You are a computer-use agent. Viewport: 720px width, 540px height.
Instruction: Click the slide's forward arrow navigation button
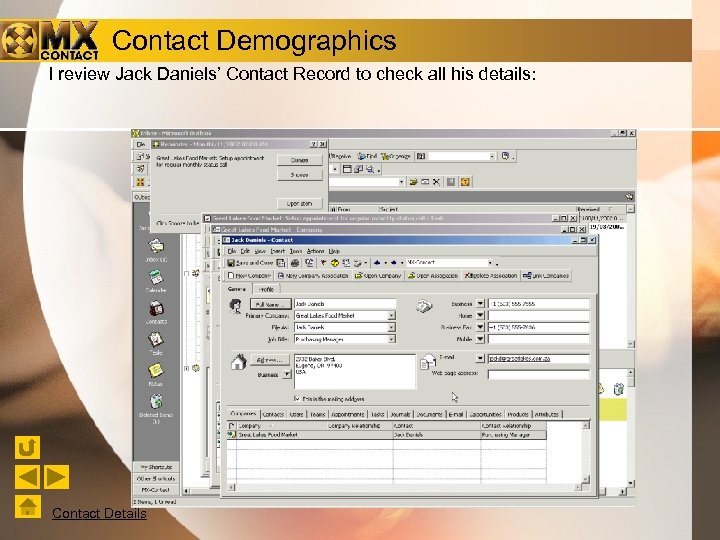[56, 477]
